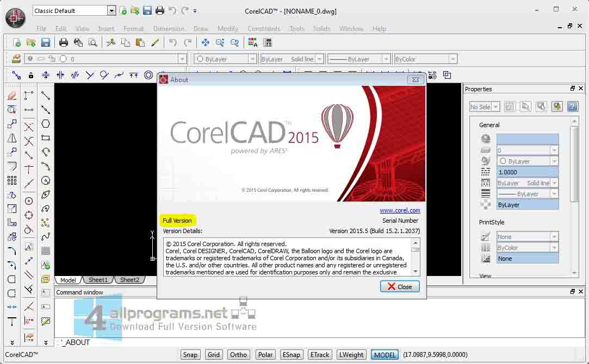
Task: Toggle LWeight display in status bar
Action: pyautogui.click(x=351, y=355)
